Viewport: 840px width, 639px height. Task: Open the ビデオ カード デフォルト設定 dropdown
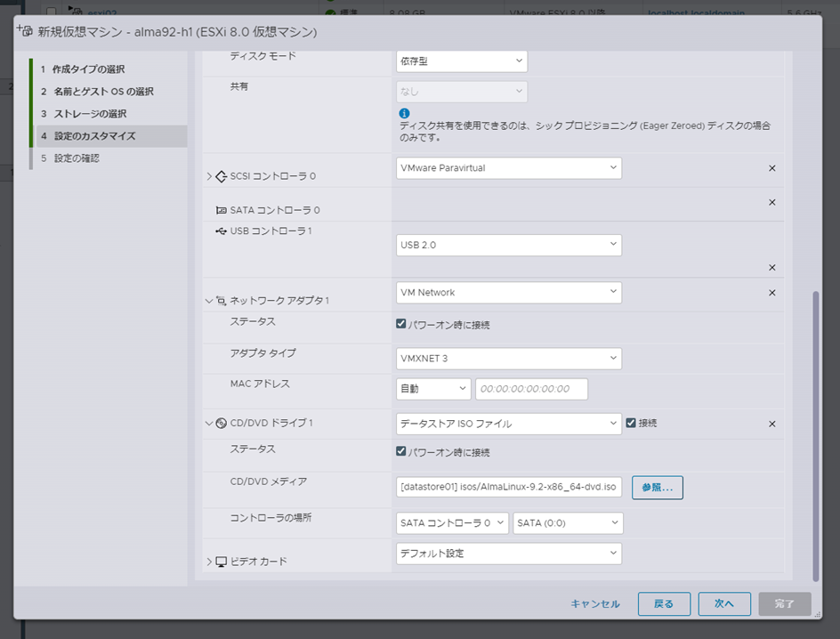tap(509, 554)
